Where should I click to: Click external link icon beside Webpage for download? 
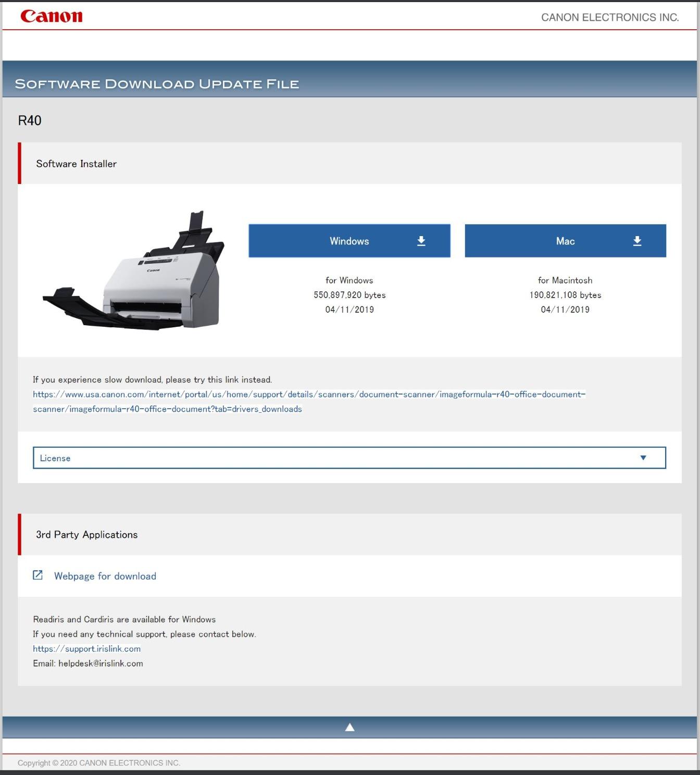pyautogui.click(x=37, y=575)
